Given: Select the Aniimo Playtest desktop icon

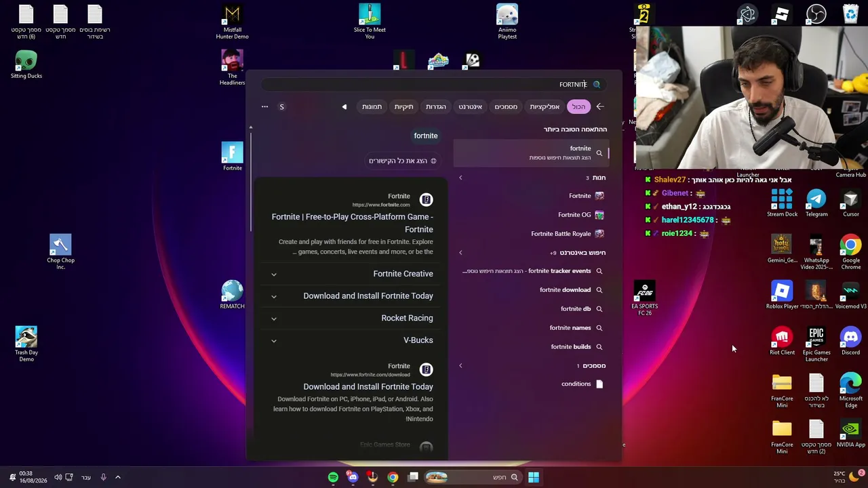Looking at the screenshot, I should [507, 22].
